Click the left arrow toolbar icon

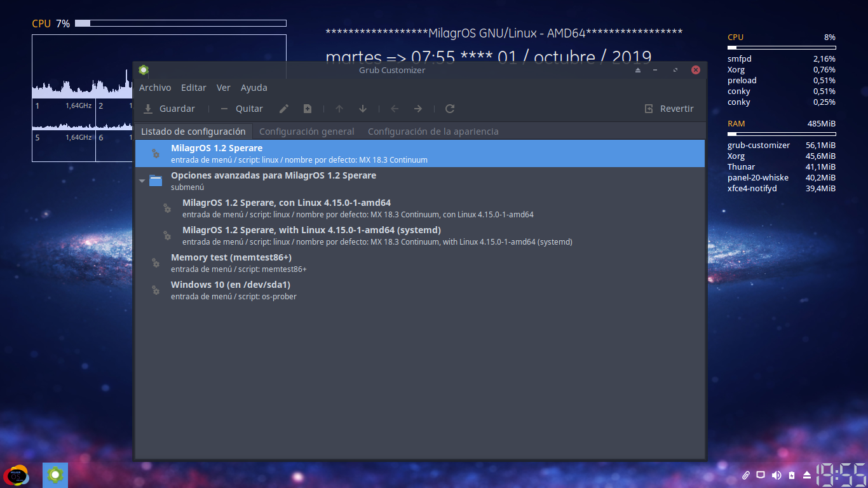coord(395,109)
